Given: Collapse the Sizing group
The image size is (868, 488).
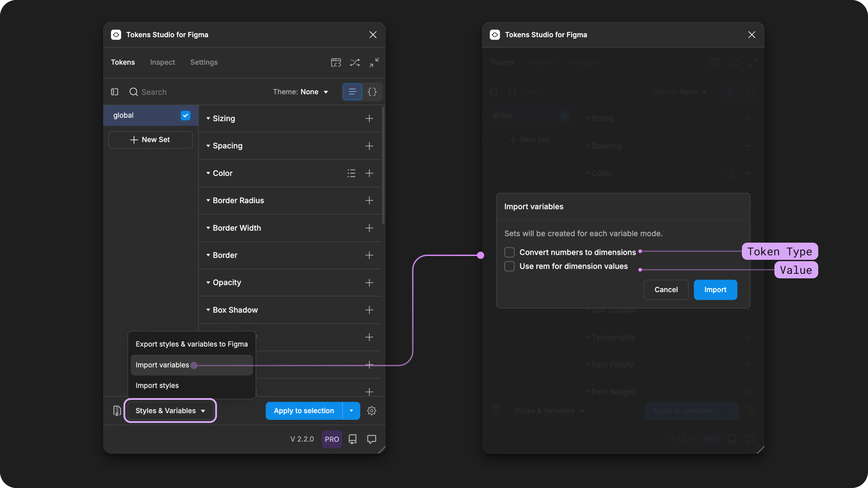Looking at the screenshot, I should coord(208,119).
